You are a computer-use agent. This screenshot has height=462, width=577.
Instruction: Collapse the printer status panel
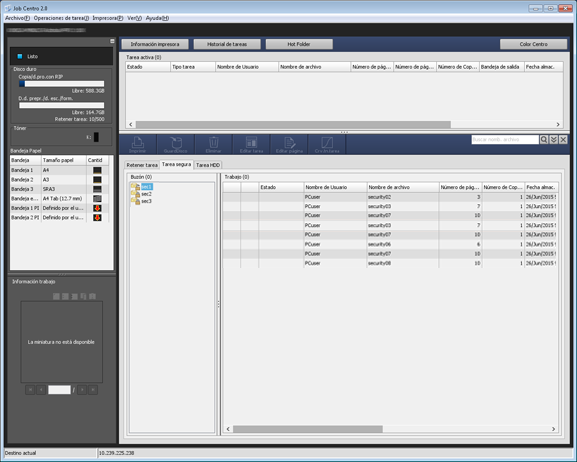(112, 41)
